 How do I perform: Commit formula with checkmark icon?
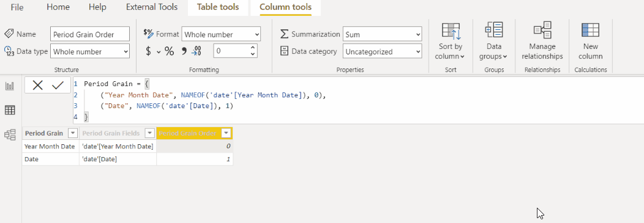click(x=58, y=86)
